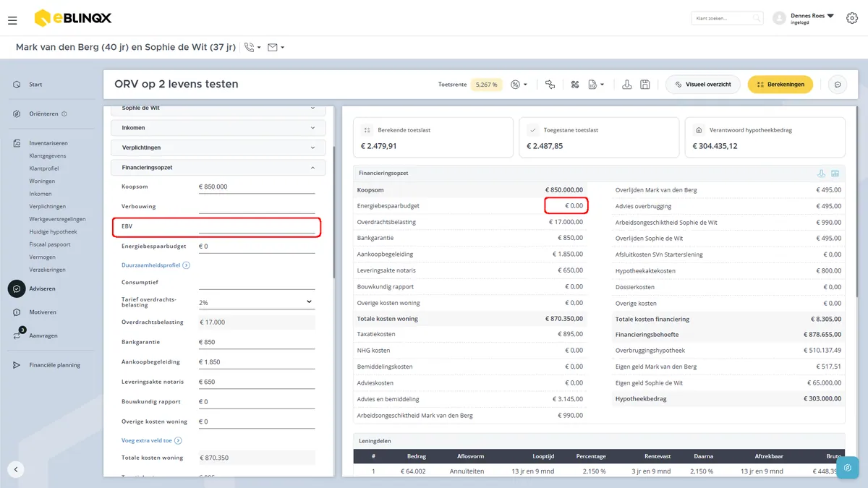
Task: Click the download icon in Financieringsopzet panel
Action: pos(821,174)
